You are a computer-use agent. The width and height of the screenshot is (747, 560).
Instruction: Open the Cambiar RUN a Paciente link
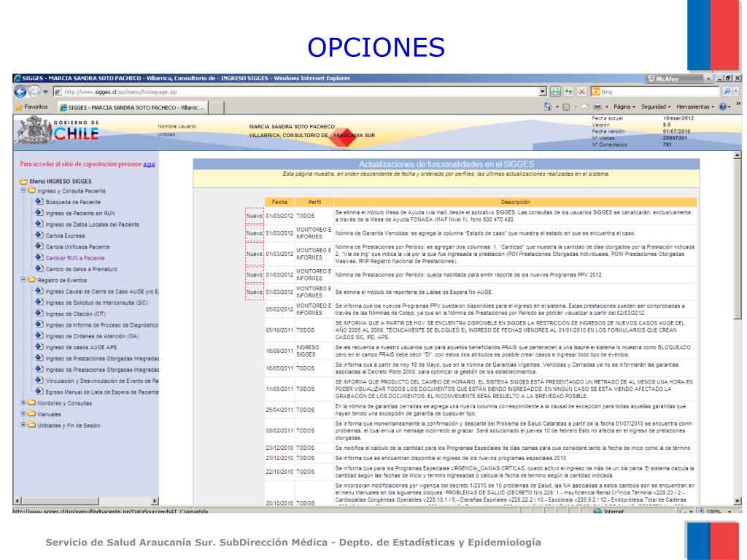pos(75,258)
